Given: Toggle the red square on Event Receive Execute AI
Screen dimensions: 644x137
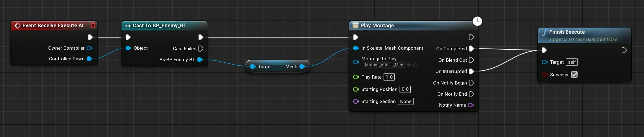Looking at the screenshot, I should point(93,25).
